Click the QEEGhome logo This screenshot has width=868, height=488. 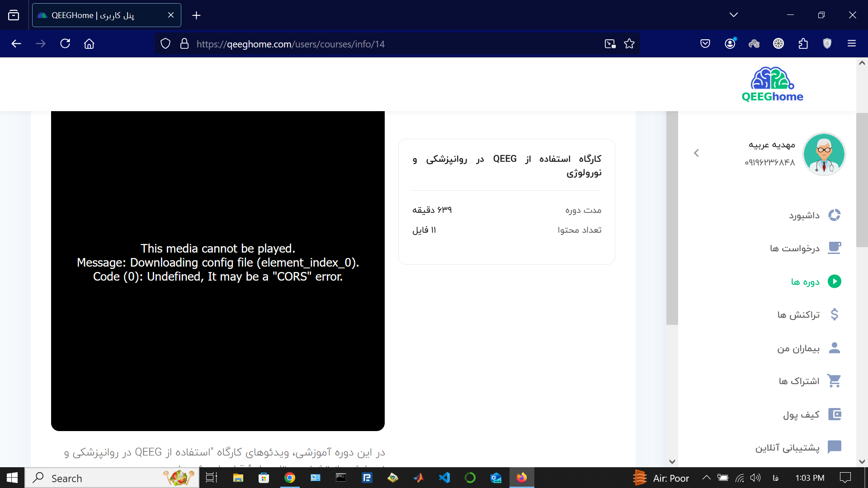pyautogui.click(x=772, y=84)
